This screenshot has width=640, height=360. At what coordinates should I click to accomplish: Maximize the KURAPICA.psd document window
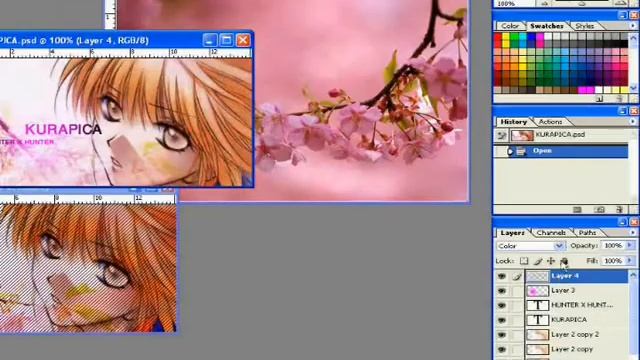(226, 40)
